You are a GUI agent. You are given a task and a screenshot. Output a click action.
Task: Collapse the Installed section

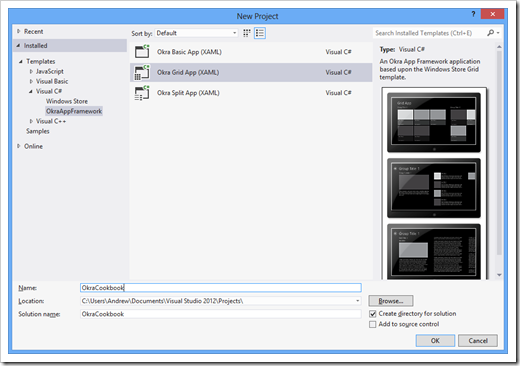pyautogui.click(x=18, y=45)
